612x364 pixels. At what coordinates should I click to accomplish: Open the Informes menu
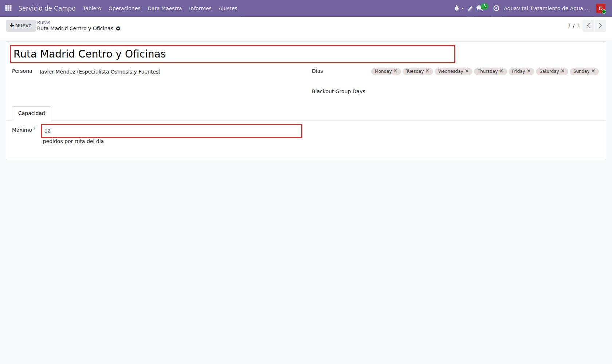[200, 8]
